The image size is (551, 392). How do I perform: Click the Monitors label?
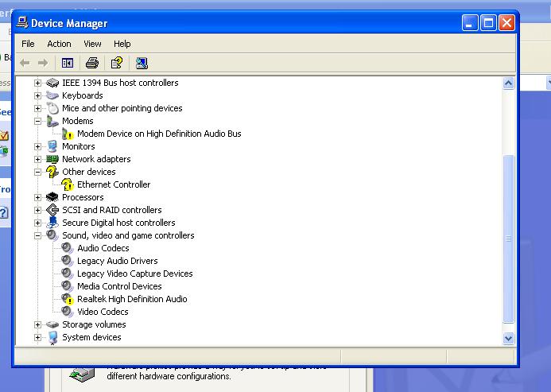(79, 146)
